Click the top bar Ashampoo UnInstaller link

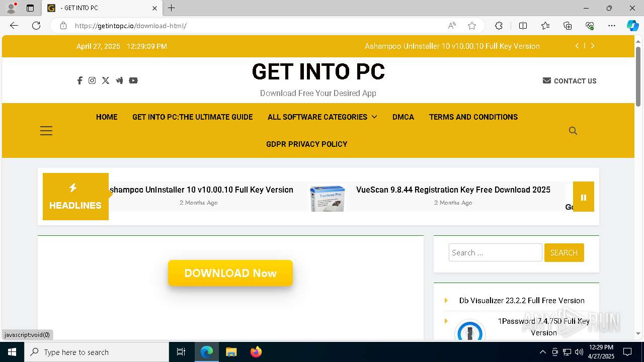pos(452,46)
